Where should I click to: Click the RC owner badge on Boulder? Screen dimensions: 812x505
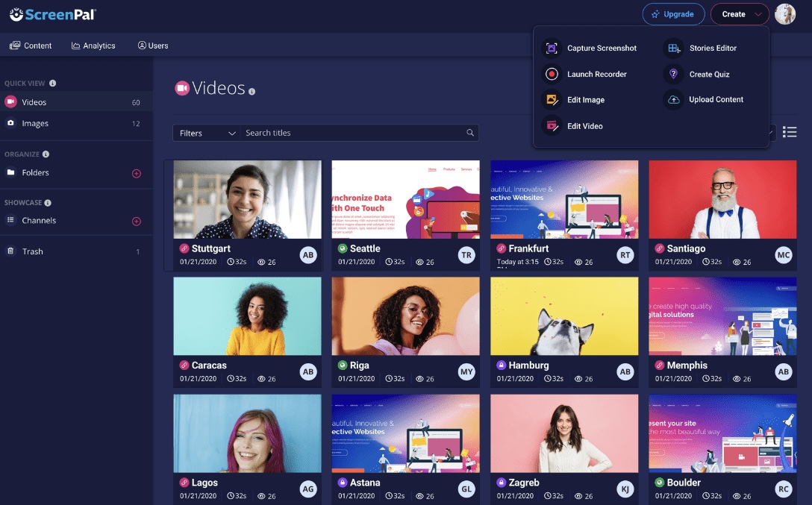pyautogui.click(x=784, y=489)
